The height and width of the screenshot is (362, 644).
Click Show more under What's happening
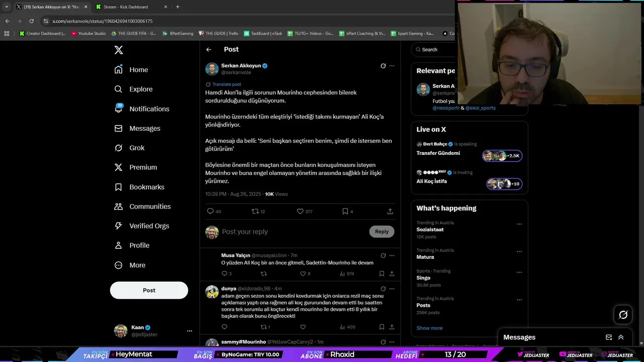point(430,328)
